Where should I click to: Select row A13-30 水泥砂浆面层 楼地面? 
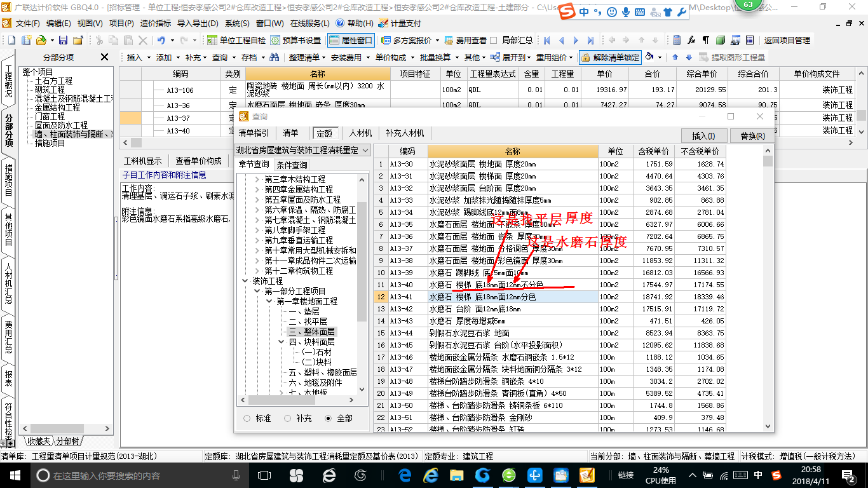550,164
